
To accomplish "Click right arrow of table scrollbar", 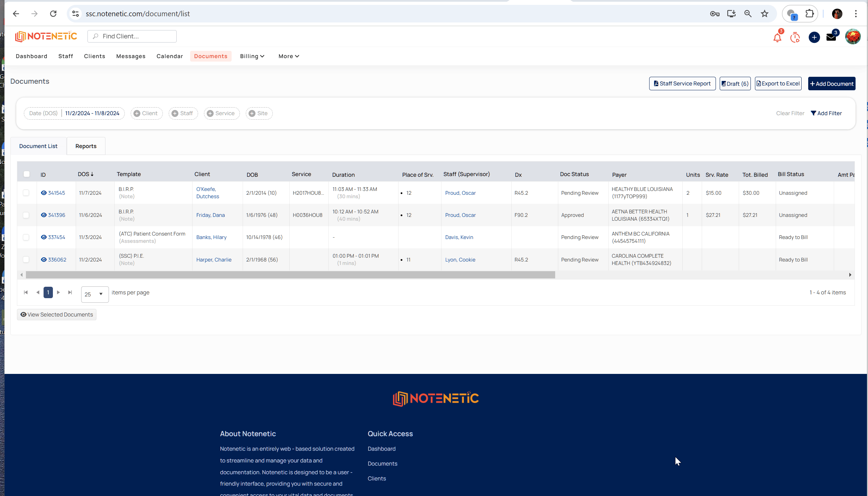I will pyautogui.click(x=850, y=275).
